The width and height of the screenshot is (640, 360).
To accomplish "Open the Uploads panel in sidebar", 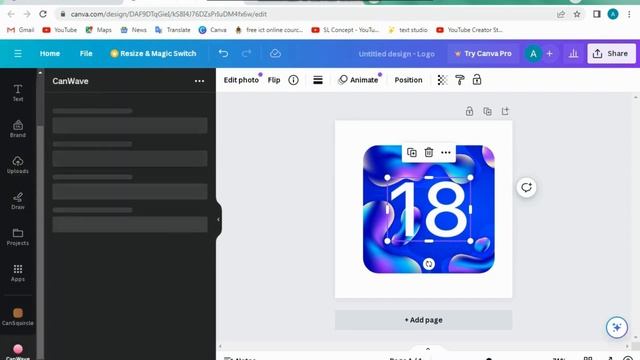I will [18, 164].
